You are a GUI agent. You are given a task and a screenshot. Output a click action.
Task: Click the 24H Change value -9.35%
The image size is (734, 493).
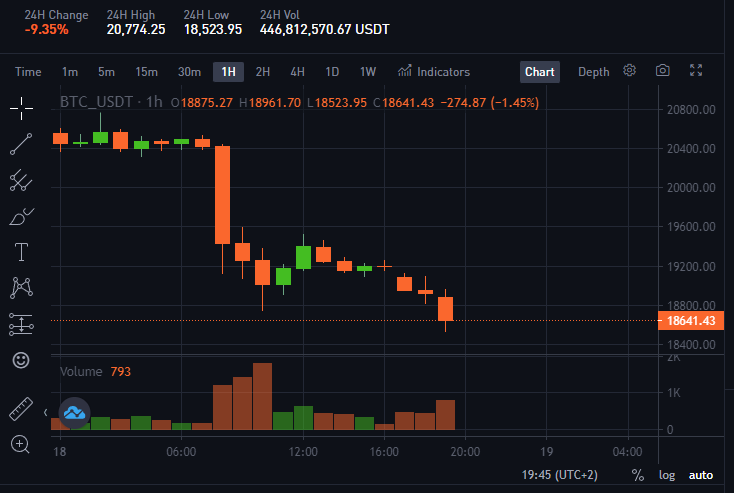[x=46, y=29]
